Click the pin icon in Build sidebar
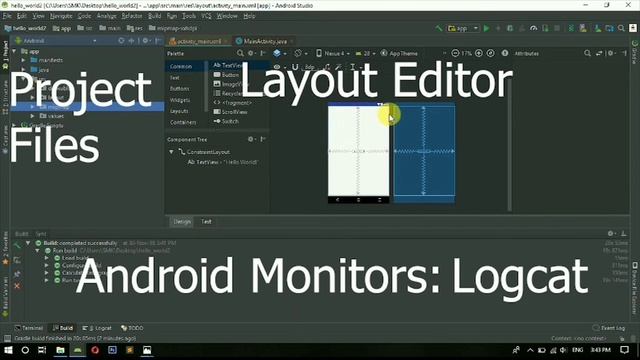Viewport: 640px width, 360px height. pyautogui.click(x=17, y=274)
